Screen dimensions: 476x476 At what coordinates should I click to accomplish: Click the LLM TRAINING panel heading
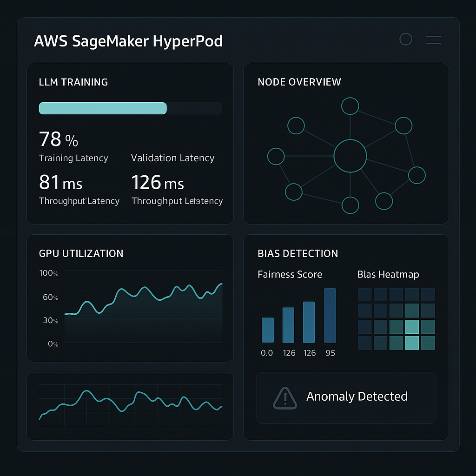click(73, 82)
